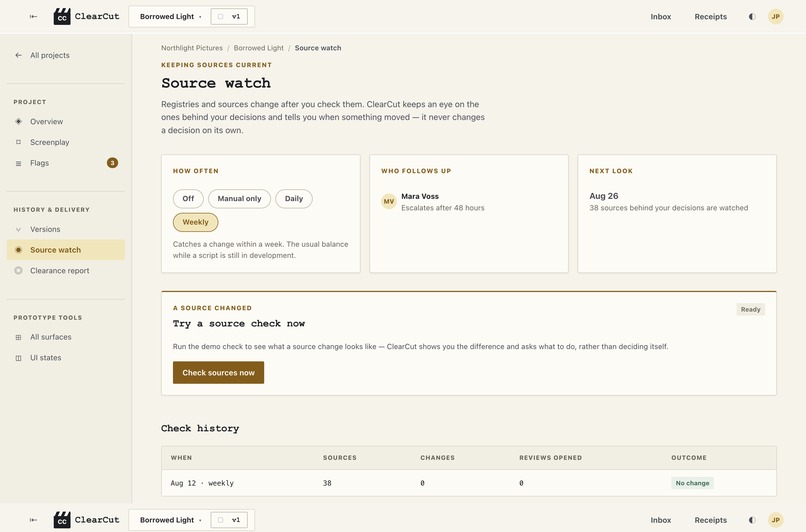Set check frequency to Off
The image size is (806, 532).
click(x=188, y=198)
